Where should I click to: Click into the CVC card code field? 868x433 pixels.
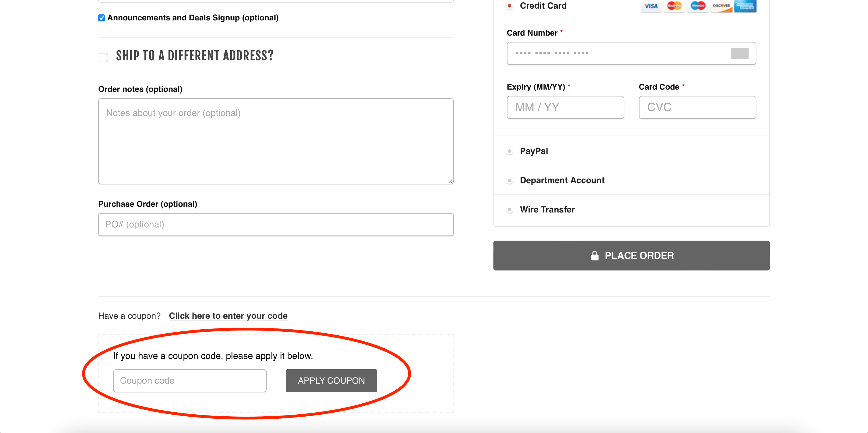pos(697,107)
